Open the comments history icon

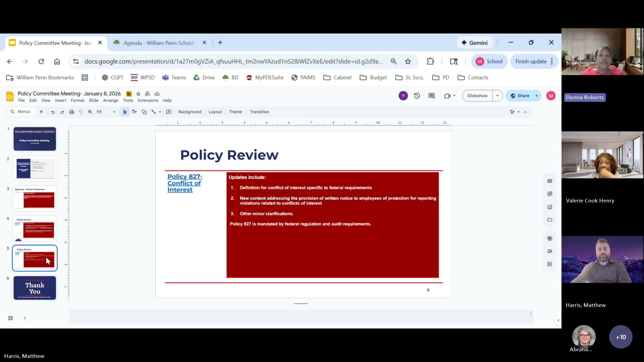pyautogui.click(x=432, y=96)
